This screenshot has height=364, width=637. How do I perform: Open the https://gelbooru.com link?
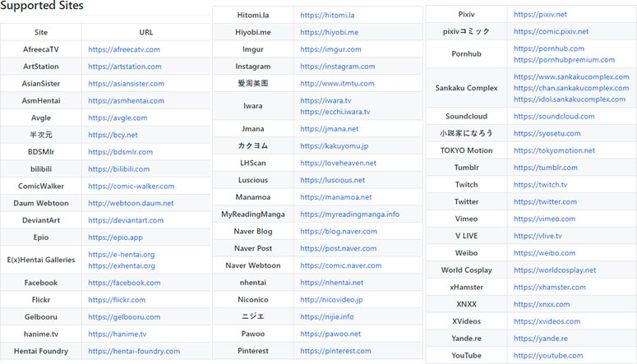(x=124, y=316)
